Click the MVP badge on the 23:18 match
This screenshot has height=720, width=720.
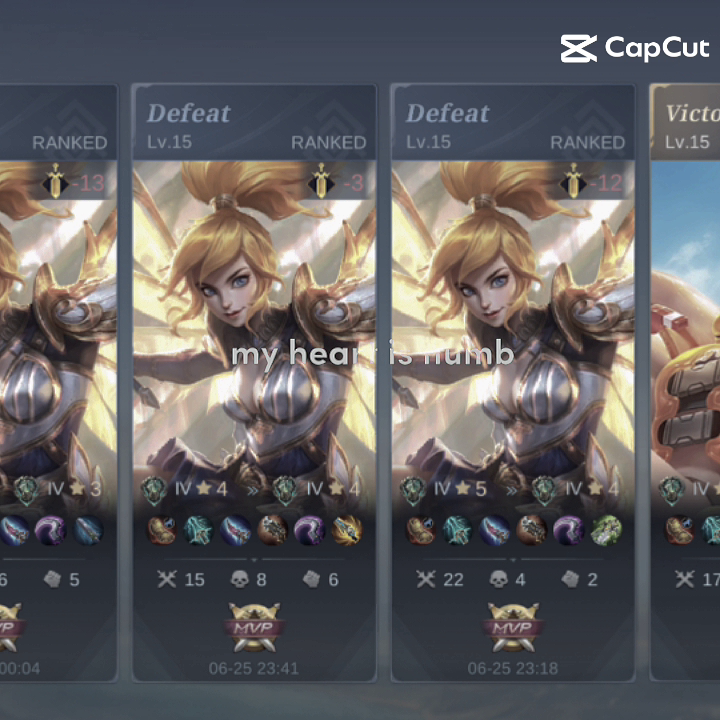pyautogui.click(x=513, y=627)
